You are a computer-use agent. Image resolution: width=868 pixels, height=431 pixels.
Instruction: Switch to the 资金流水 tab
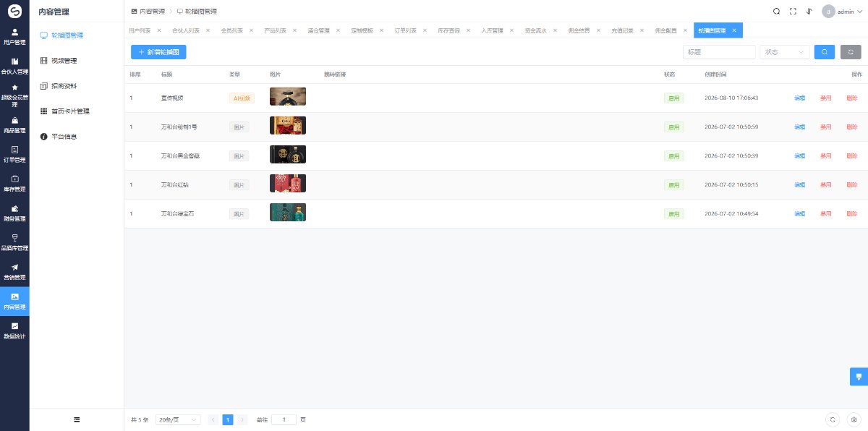point(535,30)
